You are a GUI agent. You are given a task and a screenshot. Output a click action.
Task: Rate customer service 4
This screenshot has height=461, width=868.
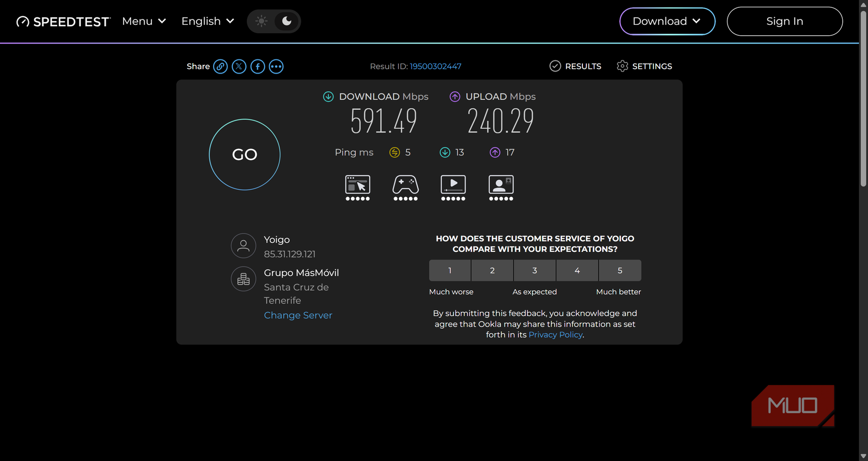(x=577, y=270)
